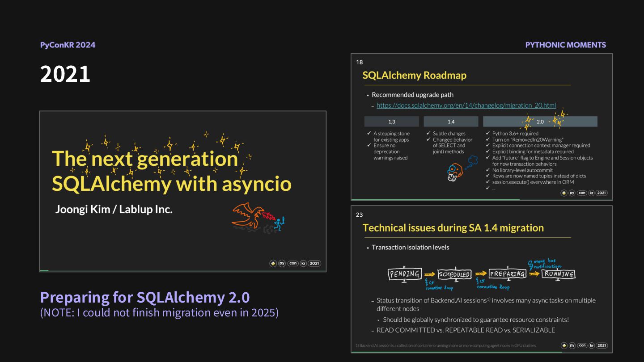Select the slide 18 SQLAlchemy Roadmap thumbnail
Viewport: 644px width, 362px height.
coord(482,127)
